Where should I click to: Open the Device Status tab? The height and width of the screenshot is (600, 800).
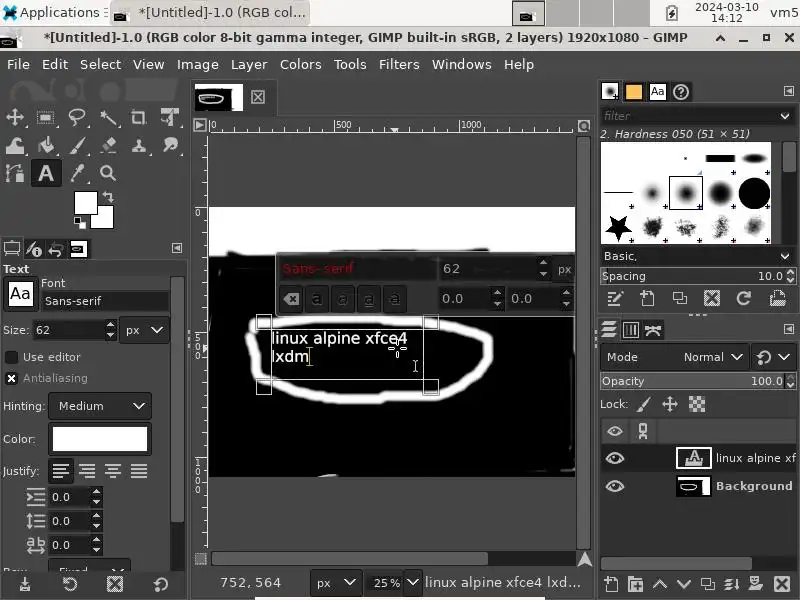[34, 249]
